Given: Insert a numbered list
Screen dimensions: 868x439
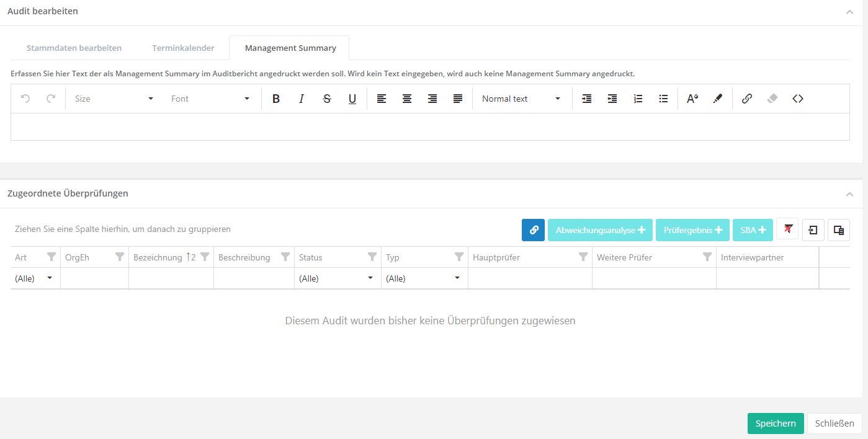Looking at the screenshot, I should [638, 99].
